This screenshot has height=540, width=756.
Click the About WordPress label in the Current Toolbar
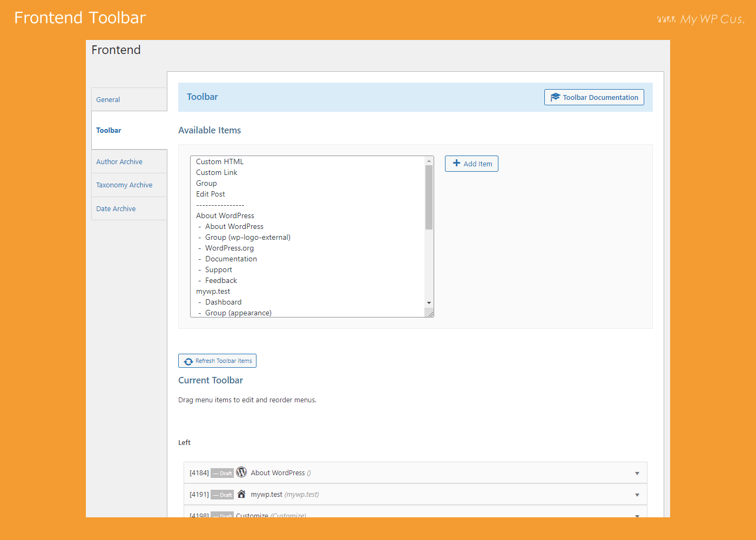[x=278, y=473]
